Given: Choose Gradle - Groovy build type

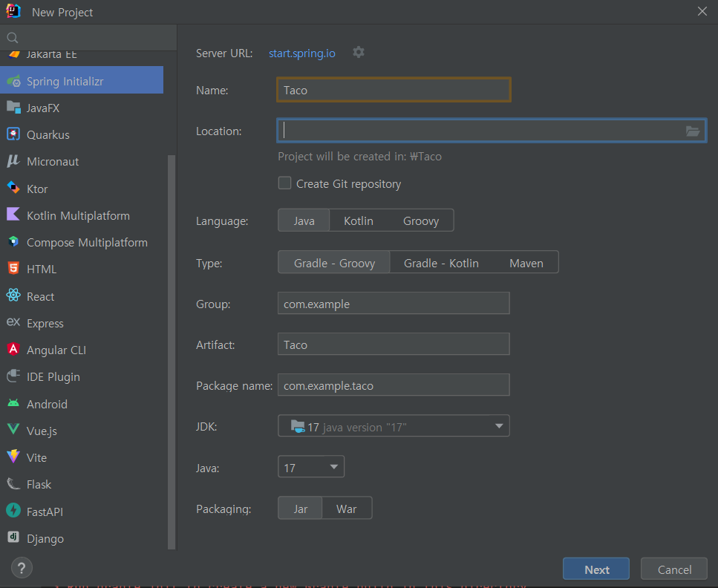Looking at the screenshot, I should [334, 263].
